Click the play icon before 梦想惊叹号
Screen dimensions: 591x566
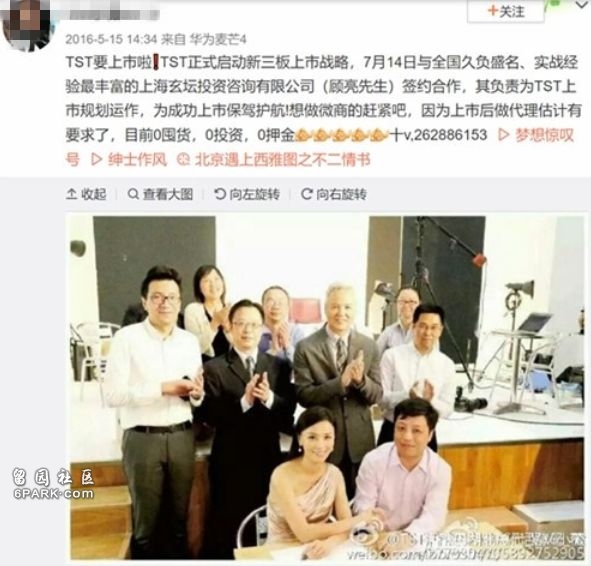[x=504, y=135]
